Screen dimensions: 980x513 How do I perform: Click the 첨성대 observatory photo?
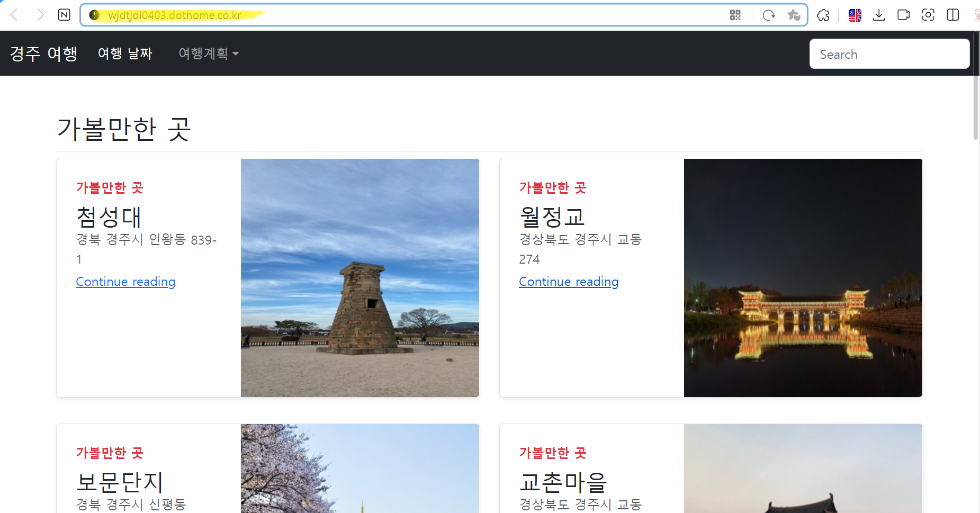click(360, 278)
